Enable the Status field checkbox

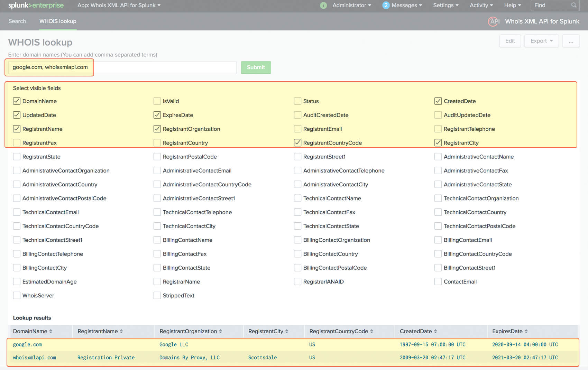pyautogui.click(x=297, y=101)
